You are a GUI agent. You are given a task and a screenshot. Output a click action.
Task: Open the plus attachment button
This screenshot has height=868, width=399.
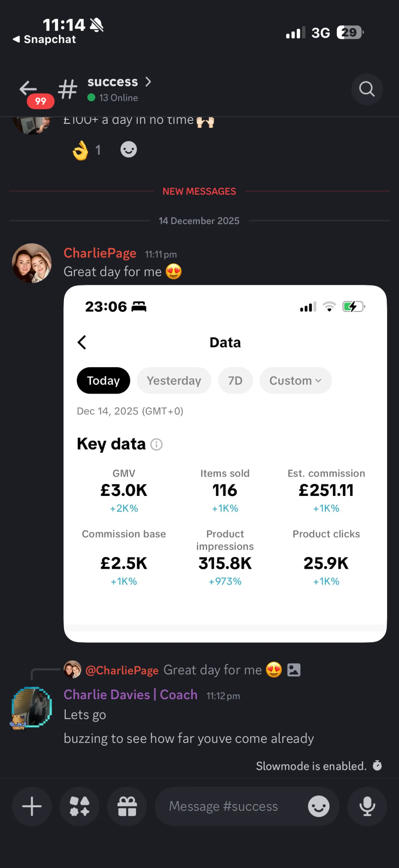[32, 806]
